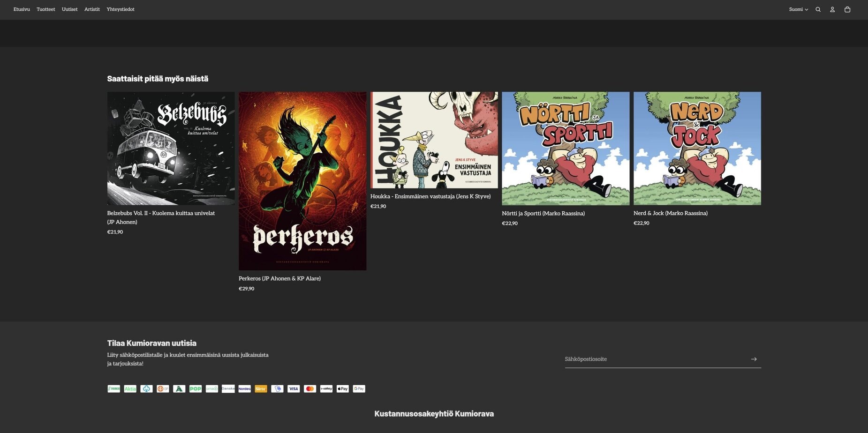Go to the Artistit page
868x433 pixels.
pos(92,9)
